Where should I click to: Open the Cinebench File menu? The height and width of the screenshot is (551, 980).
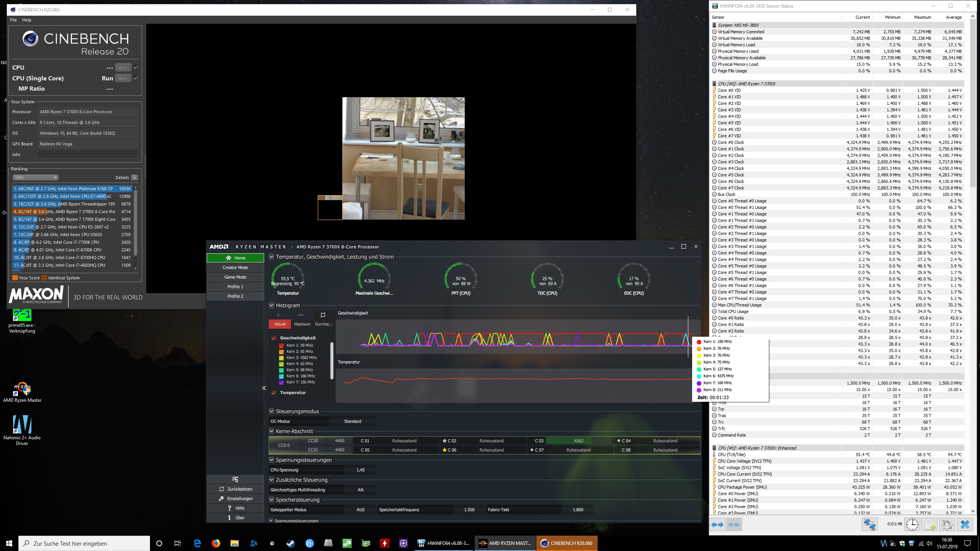tap(13, 20)
